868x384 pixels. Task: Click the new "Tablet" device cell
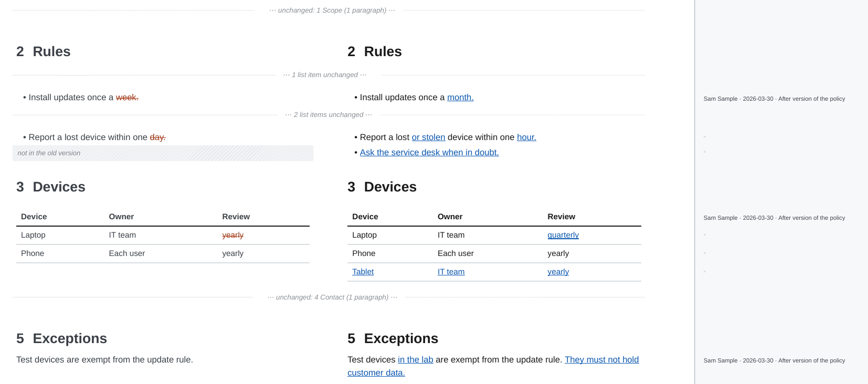click(363, 272)
